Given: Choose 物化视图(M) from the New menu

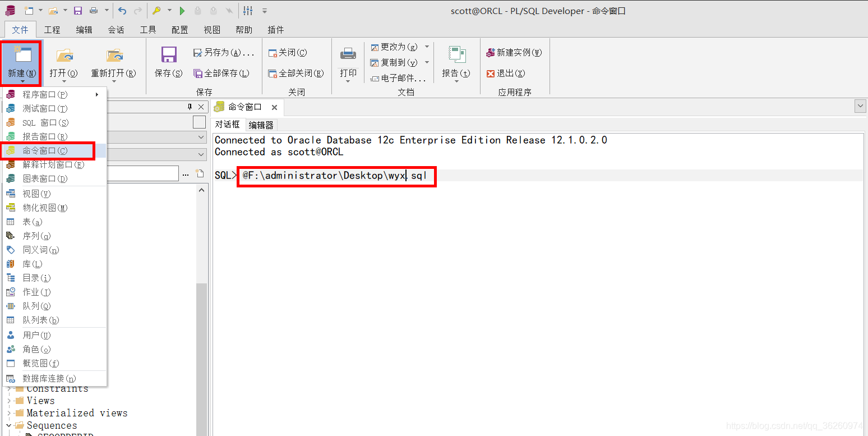Looking at the screenshot, I should tap(53, 208).
